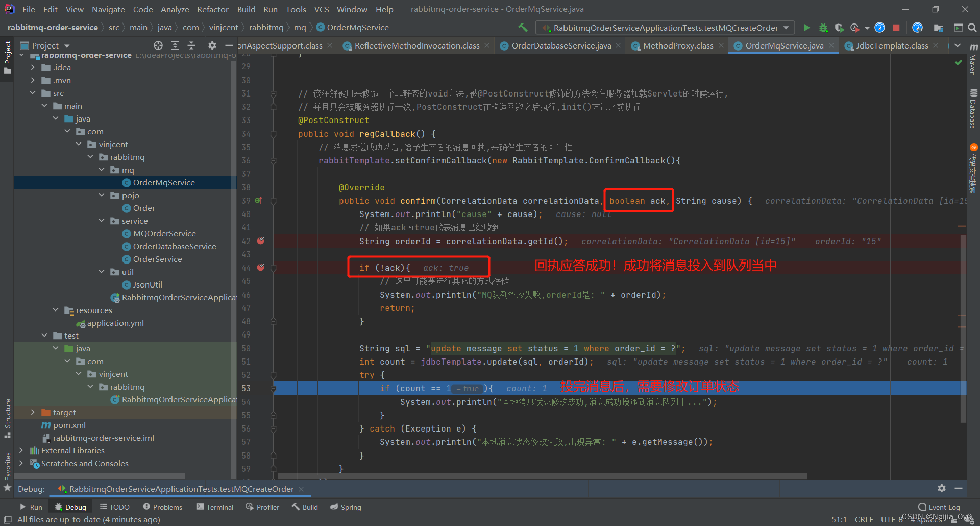Screen dimensions: 980x526
Task: Close the OrderMqService.java tab
Action: 831,45
